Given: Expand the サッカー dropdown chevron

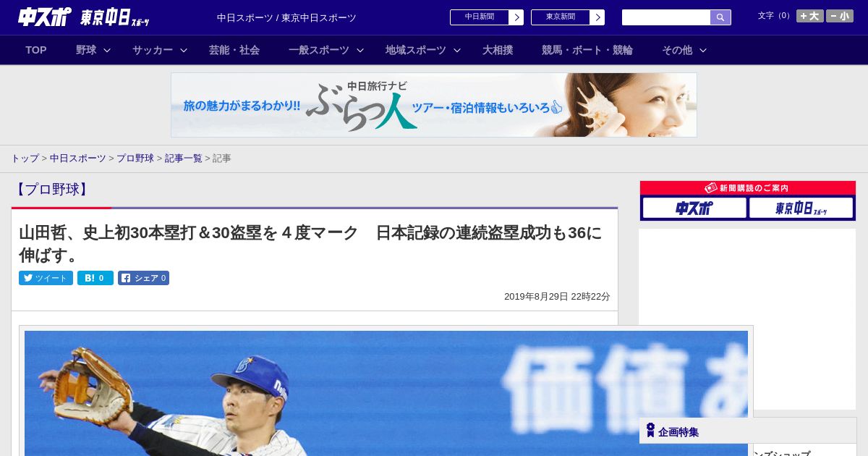Looking at the screenshot, I should point(184,50).
